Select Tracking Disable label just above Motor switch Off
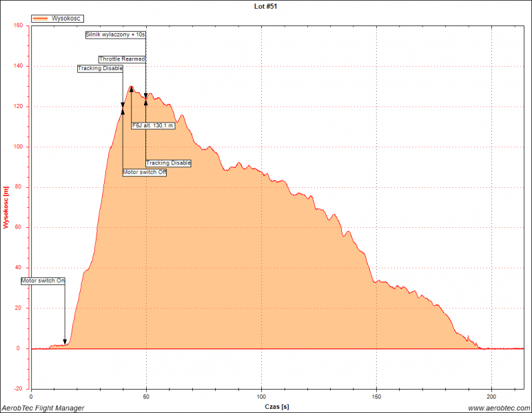Screen dimensions: 532x413 168,163
